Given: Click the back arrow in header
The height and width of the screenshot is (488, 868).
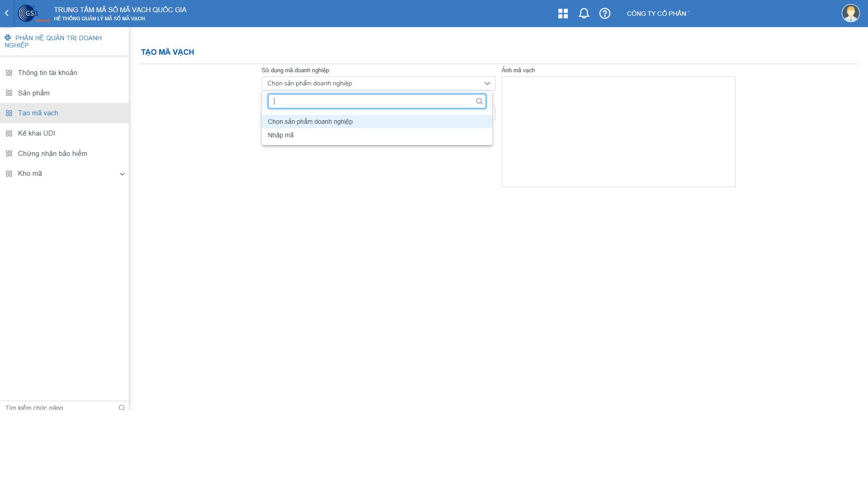Looking at the screenshot, I should [x=7, y=14].
